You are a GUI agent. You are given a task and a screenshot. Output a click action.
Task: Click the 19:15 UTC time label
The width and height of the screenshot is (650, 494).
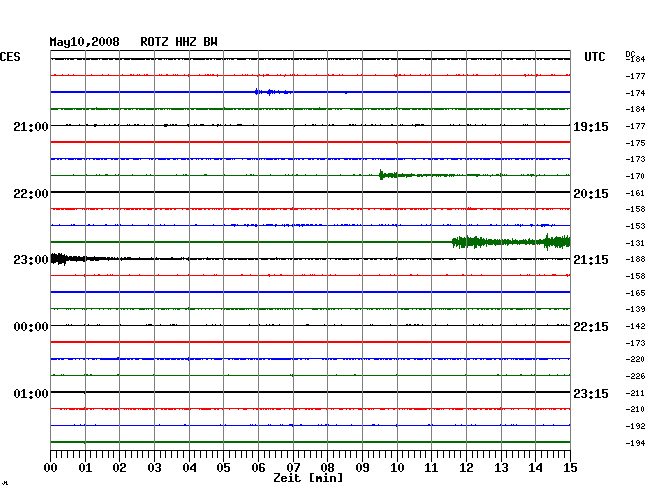[x=591, y=126]
